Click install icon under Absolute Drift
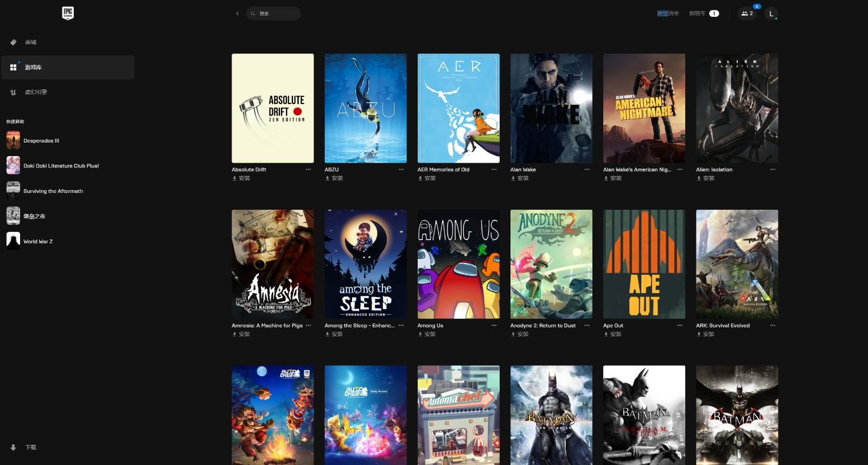868x465 pixels. [235, 178]
